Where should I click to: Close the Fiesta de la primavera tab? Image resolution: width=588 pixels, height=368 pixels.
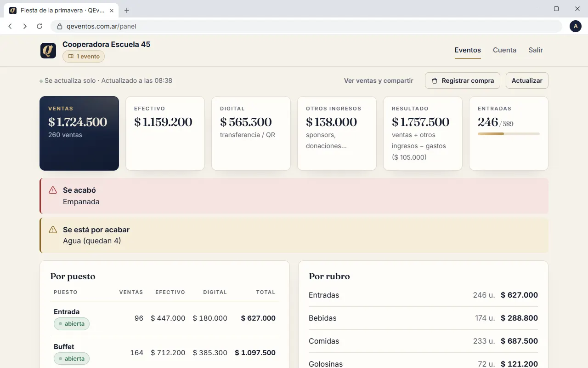[x=112, y=10]
